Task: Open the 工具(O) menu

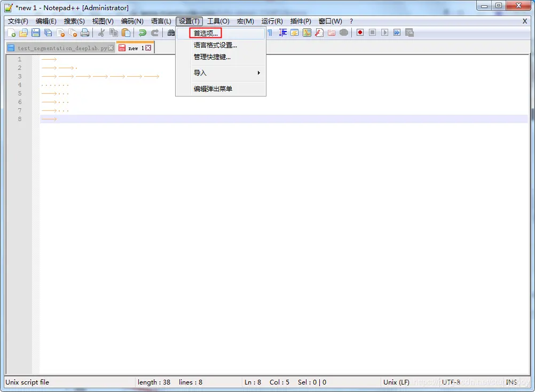Action: (218, 21)
